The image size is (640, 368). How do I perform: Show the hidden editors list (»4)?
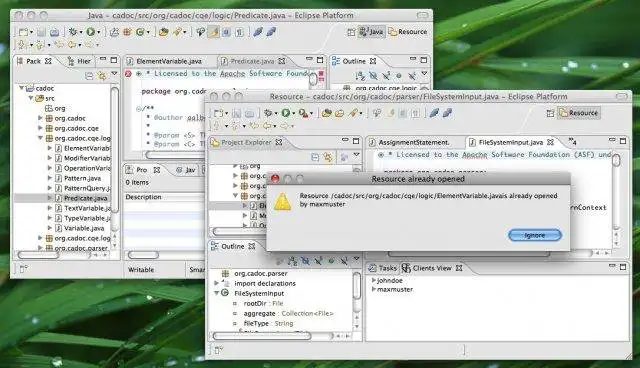pyautogui.click(x=573, y=142)
